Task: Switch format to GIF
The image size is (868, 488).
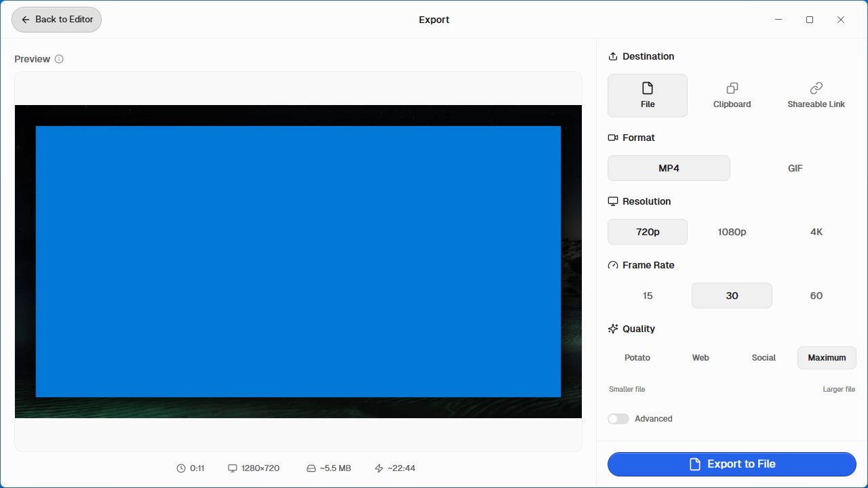Action: click(x=795, y=168)
